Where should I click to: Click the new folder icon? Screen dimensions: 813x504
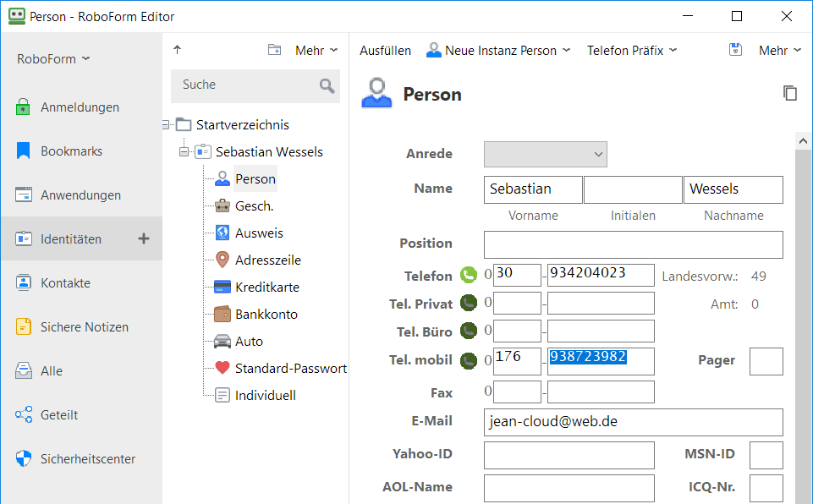[x=274, y=50]
